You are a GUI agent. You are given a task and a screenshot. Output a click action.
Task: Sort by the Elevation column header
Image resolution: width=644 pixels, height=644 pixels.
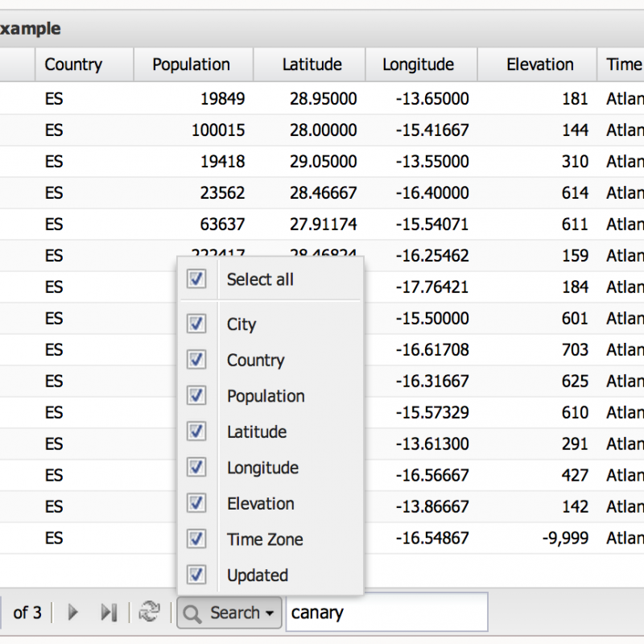539,64
